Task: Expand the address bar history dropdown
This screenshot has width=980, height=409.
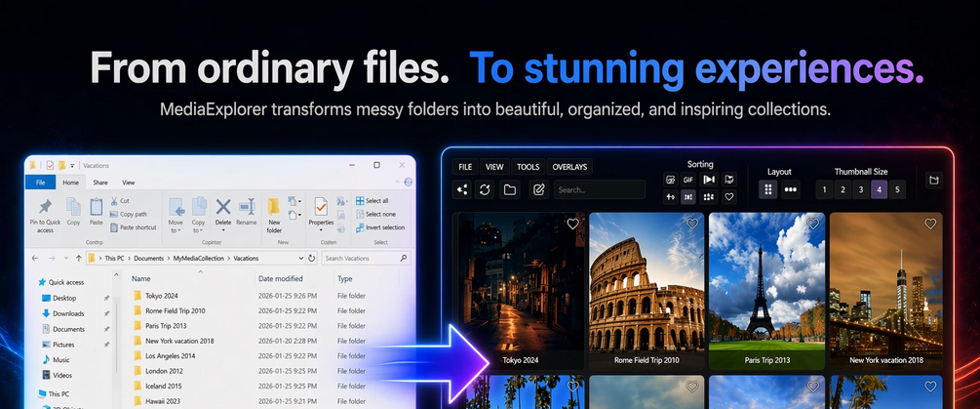Action: tap(301, 259)
